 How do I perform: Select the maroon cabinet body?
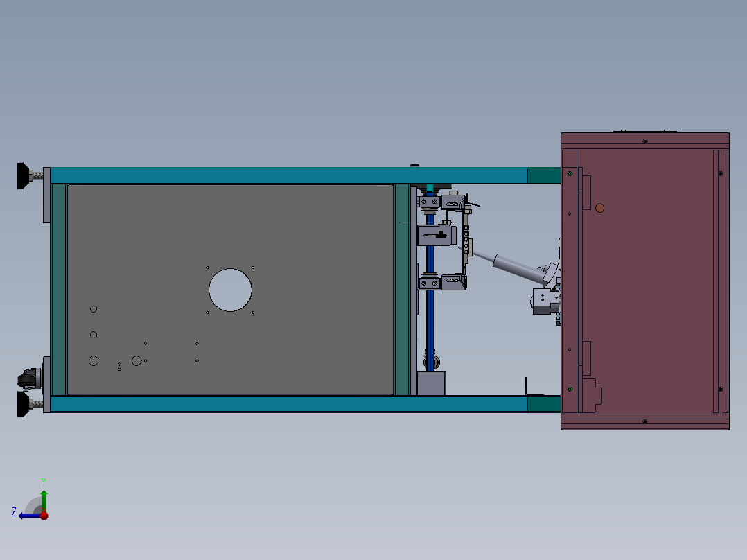(645, 281)
